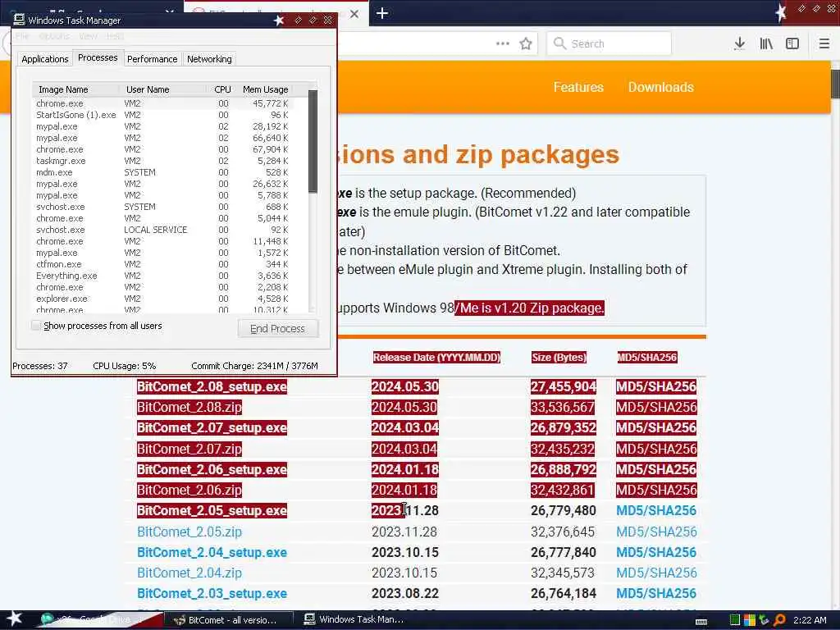Close the BitComet browser tab
This screenshot has height=630, width=840.
click(x=354, y=14)
